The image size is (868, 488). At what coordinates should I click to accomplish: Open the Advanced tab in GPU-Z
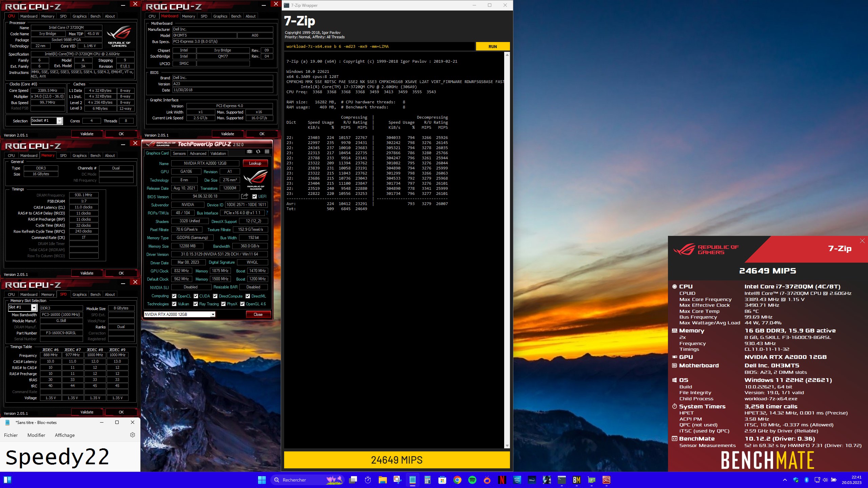[198, 154]
